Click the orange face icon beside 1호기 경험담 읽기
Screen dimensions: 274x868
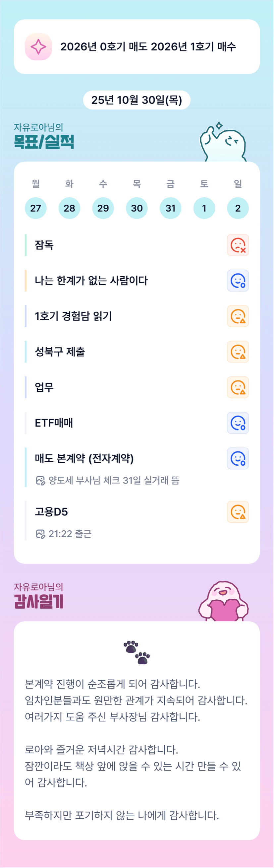click(x=238, y=316)
